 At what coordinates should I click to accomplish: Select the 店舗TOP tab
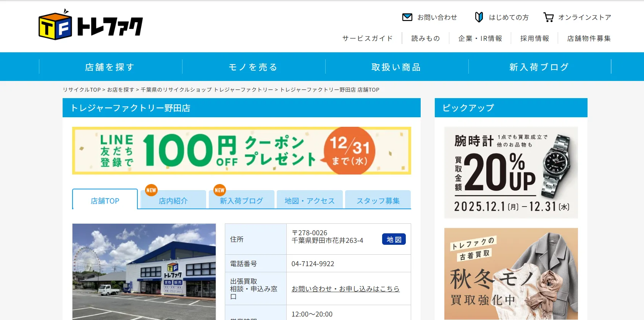105,200
